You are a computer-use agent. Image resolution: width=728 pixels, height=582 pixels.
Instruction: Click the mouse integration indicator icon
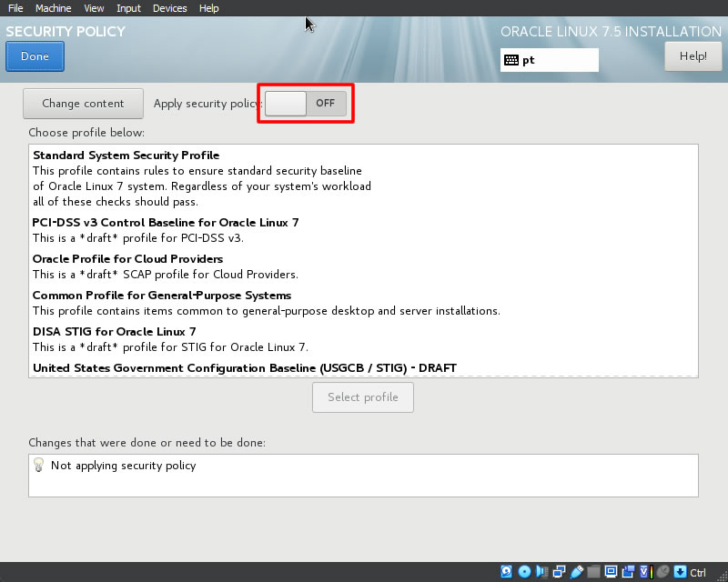tap(663, 571)
